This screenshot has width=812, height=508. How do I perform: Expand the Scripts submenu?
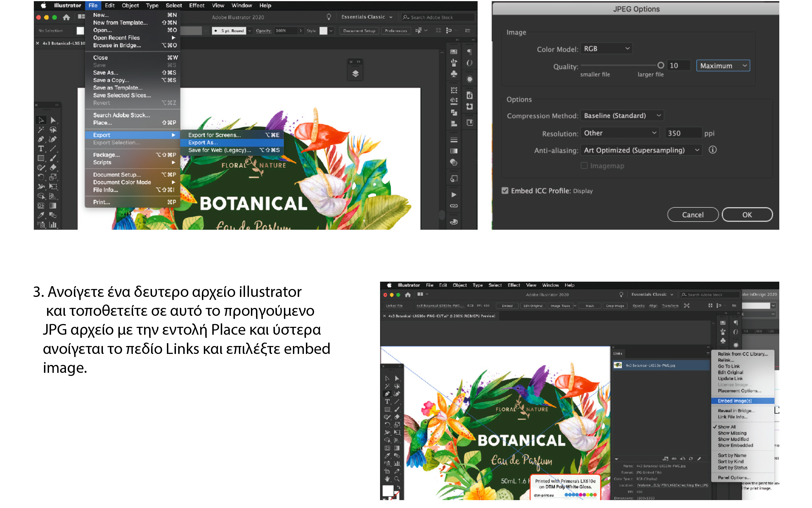(x=133, y=162)
